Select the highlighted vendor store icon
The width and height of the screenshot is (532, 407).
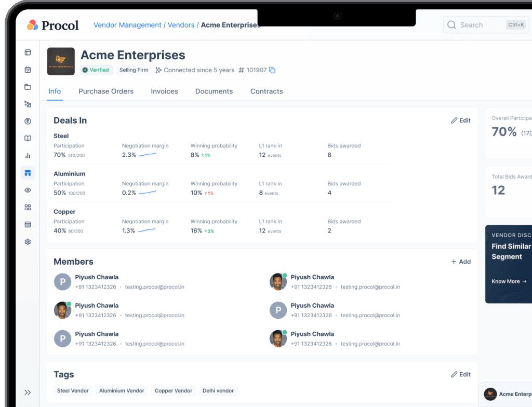pyautogui.click(x=28, y=173)
